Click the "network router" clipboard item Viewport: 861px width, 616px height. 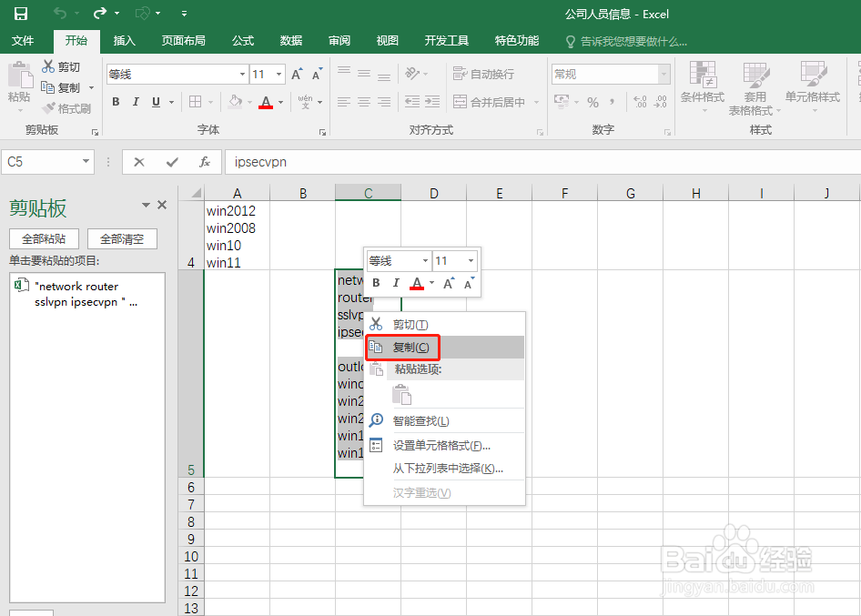pyautogui.click(x=87, y=294)
